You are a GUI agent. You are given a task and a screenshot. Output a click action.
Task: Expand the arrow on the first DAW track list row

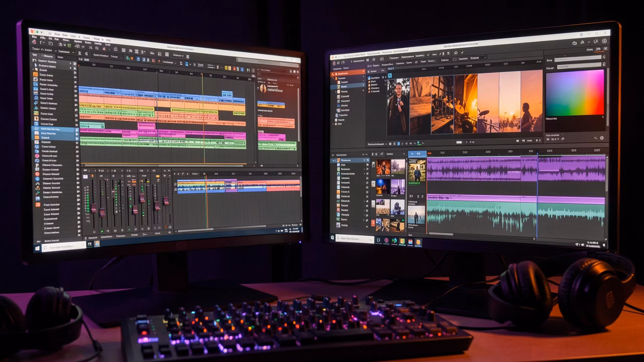pos(70,63)
